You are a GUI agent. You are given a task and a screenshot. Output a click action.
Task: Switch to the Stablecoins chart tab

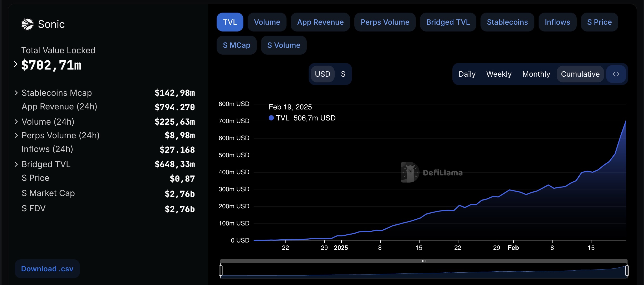[x=507, y=22]
